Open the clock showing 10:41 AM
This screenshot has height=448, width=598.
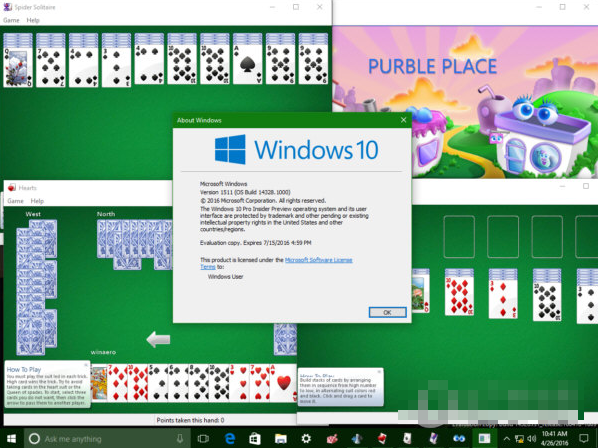pos(555,438)
